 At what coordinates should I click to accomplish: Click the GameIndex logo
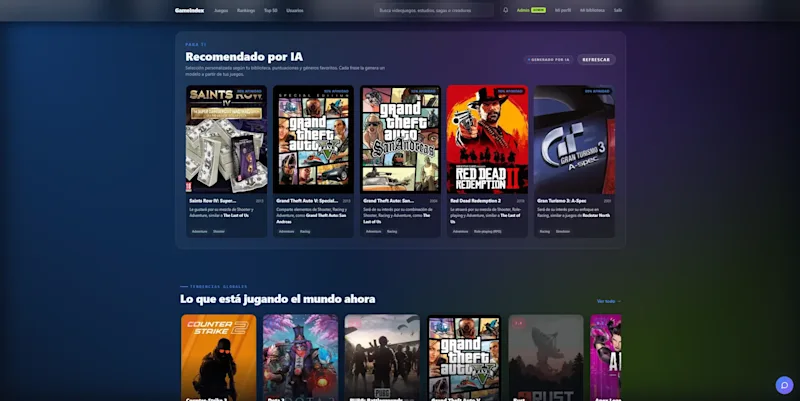coord(189,10)
